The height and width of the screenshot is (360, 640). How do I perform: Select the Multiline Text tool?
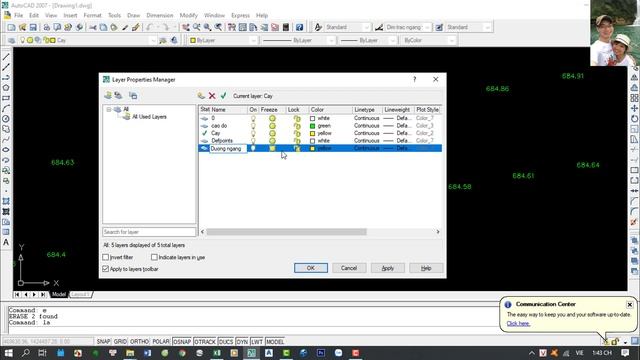pyautogui.click(x=6, y=242)
